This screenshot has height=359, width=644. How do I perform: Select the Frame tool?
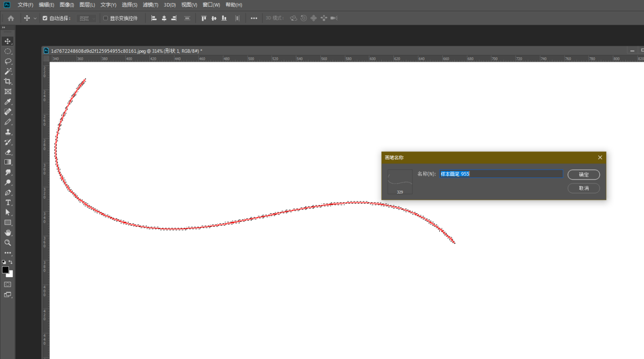click(8, 92)
